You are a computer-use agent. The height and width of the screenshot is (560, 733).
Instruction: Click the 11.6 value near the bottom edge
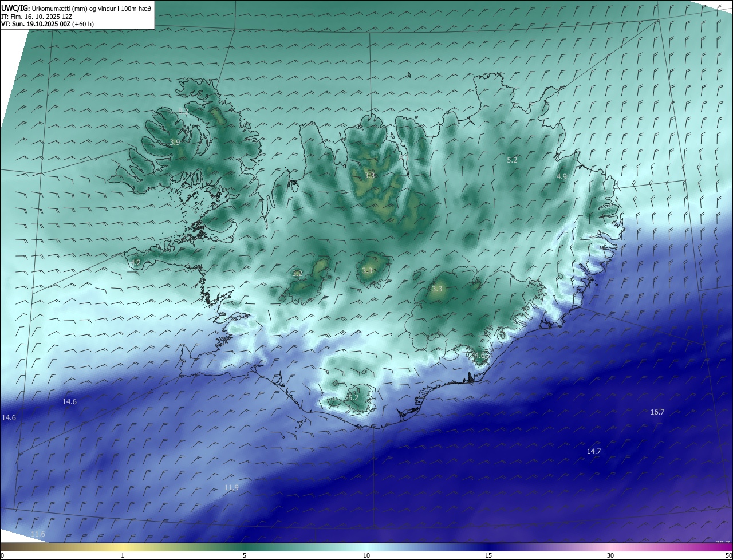tap(38, 534)
